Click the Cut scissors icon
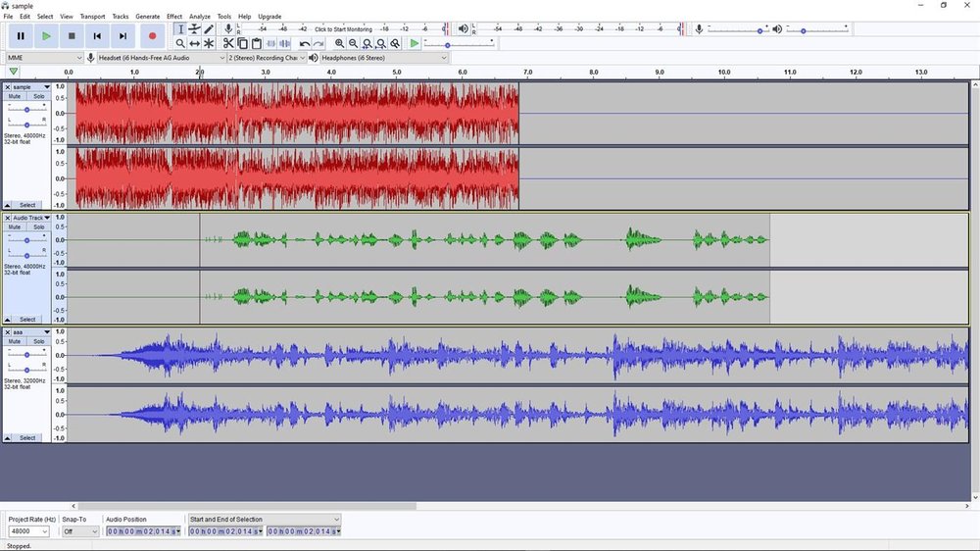The image size is (980, 551). [228, 43]
